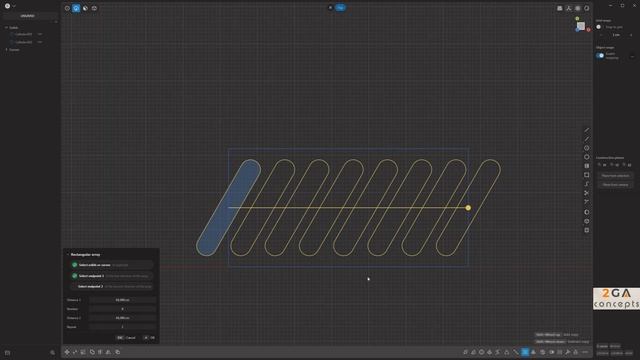Select the XY construction plane option
The image size is (640, 360).
coord(602,165)
